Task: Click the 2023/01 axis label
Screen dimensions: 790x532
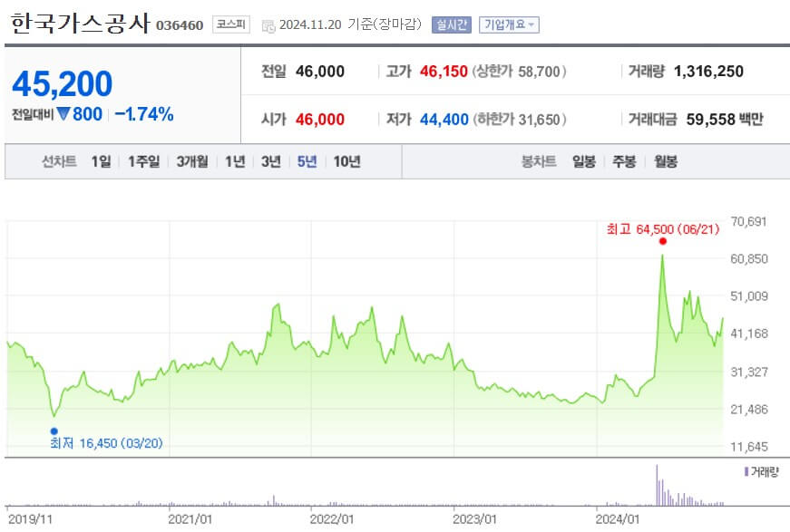Action: pos(474,519)
